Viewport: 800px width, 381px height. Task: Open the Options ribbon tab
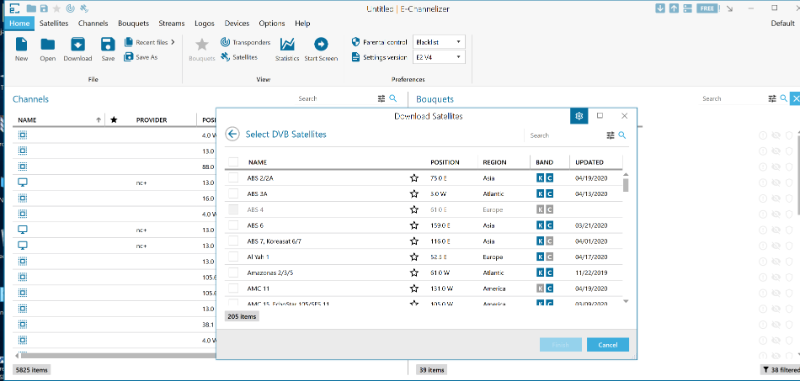point(271,23)
